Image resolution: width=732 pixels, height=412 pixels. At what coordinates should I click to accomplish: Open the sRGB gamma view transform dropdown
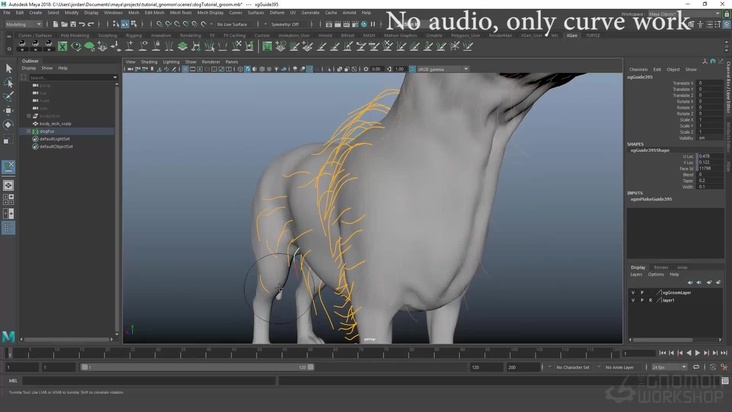tap(443, 69)
